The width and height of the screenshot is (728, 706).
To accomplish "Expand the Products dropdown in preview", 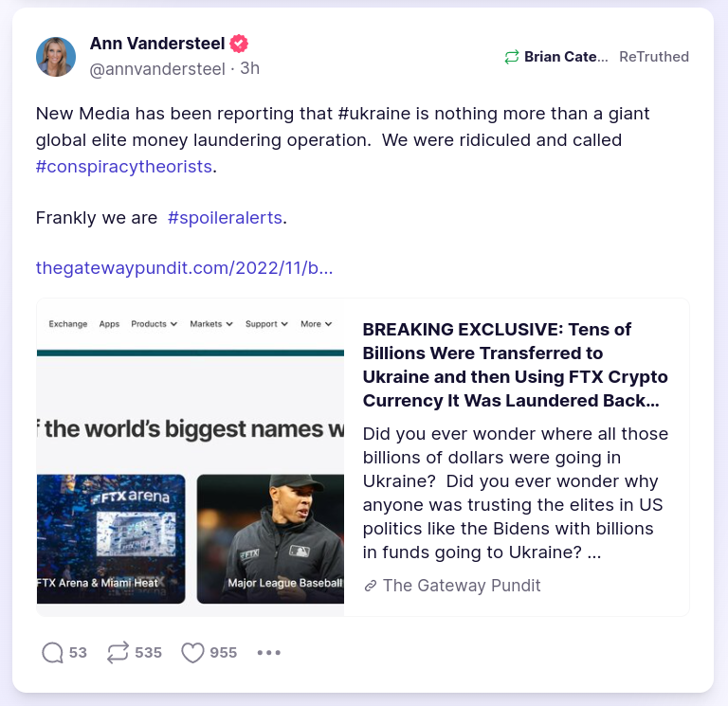I will 155,324.
